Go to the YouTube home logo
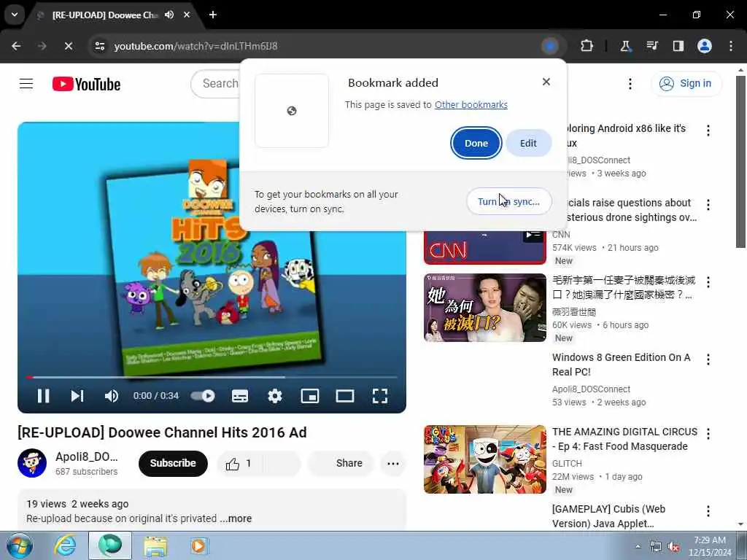This screenshot has height=560, width=747. pos(86,85)
